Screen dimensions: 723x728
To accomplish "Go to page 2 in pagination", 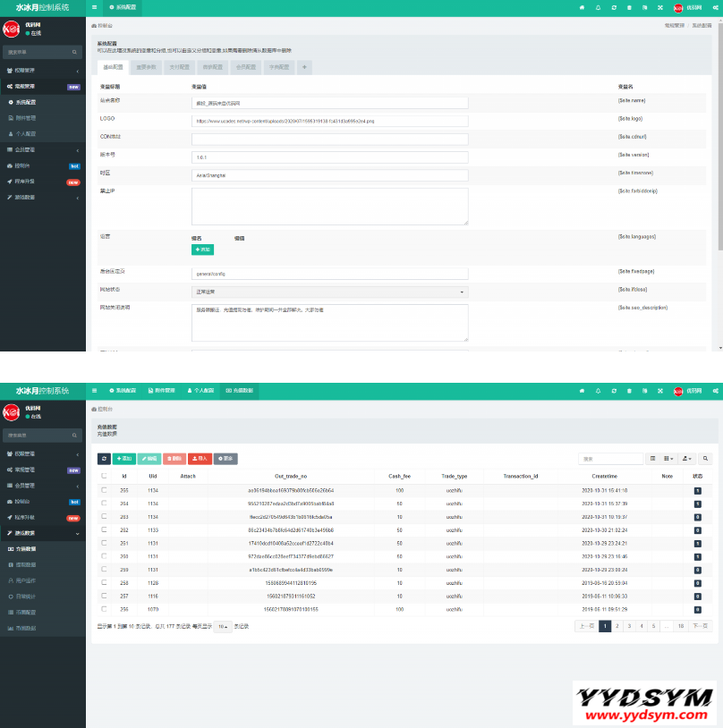I will tap(617, 626).
